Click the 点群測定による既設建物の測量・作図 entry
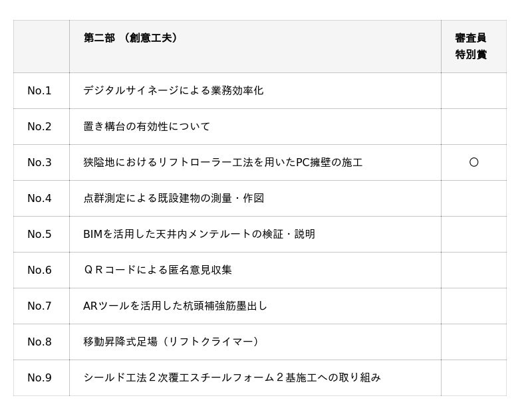The image size is (532, 416). 174,198
